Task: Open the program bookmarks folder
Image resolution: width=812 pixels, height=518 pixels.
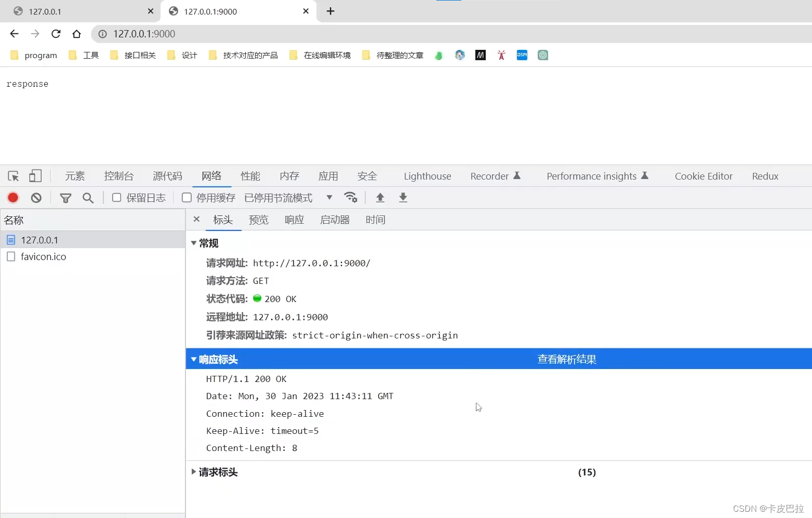Action: (x=34, y=55)
